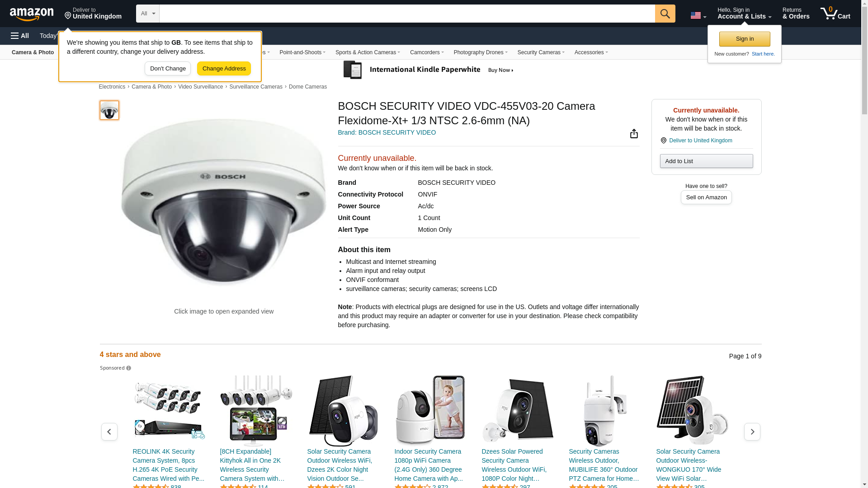Click into the Amazon search field
The image size is (868, 488).
[x=407, y=14]
